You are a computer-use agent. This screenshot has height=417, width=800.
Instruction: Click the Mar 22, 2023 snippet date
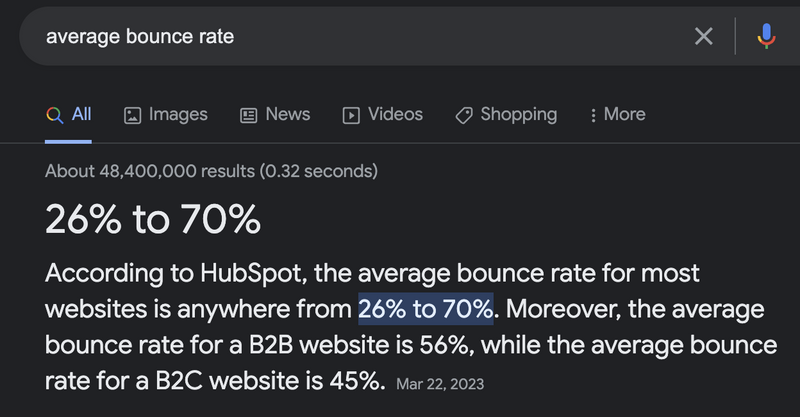[x=440, y=384]
